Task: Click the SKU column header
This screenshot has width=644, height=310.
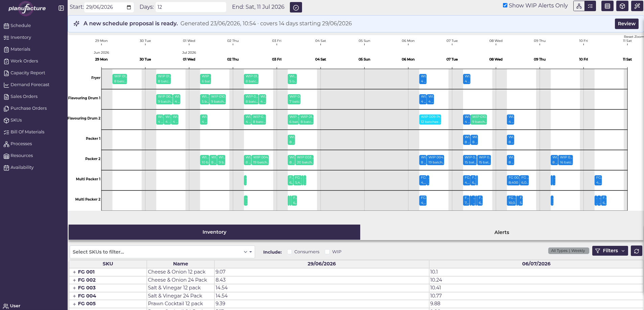Action: (x=108, y=264)
